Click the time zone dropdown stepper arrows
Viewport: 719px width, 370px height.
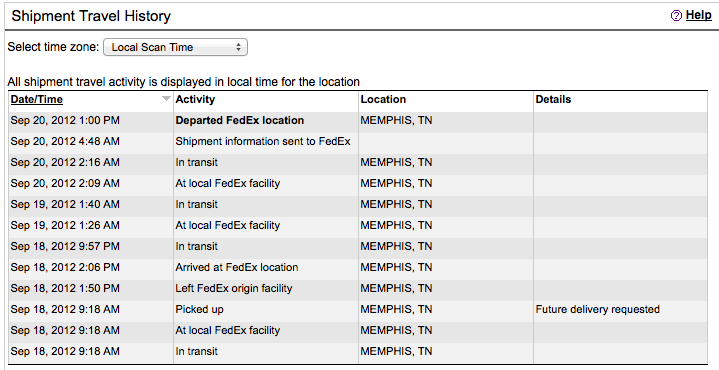pyautogui.click(x=238, y=47)
